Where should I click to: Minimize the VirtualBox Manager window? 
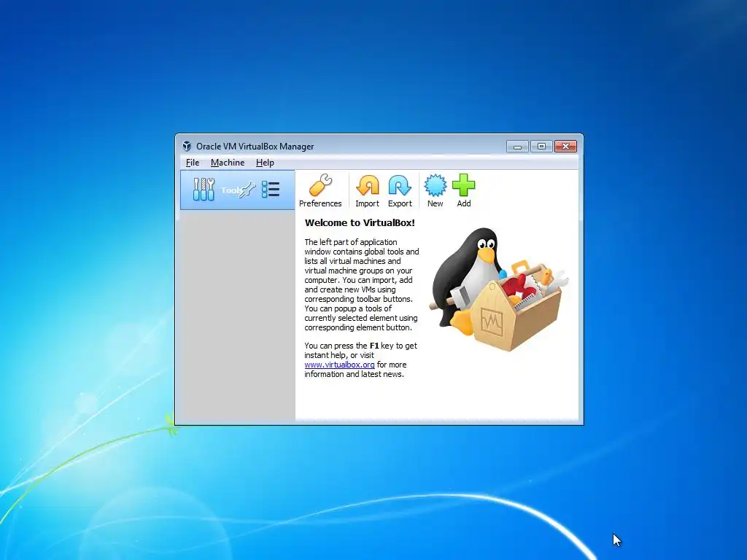(x=517, y=146)
